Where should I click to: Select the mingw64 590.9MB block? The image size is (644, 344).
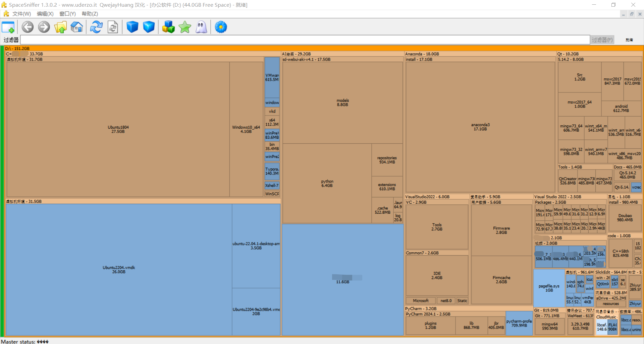(x=550, y=326)
